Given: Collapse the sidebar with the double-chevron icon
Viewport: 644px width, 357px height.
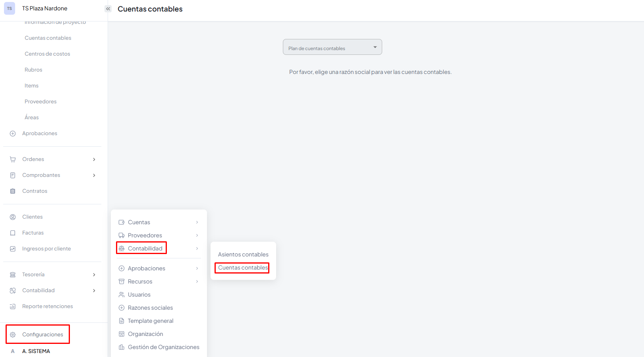Looking at the screenshot, I should click(108, 9).
